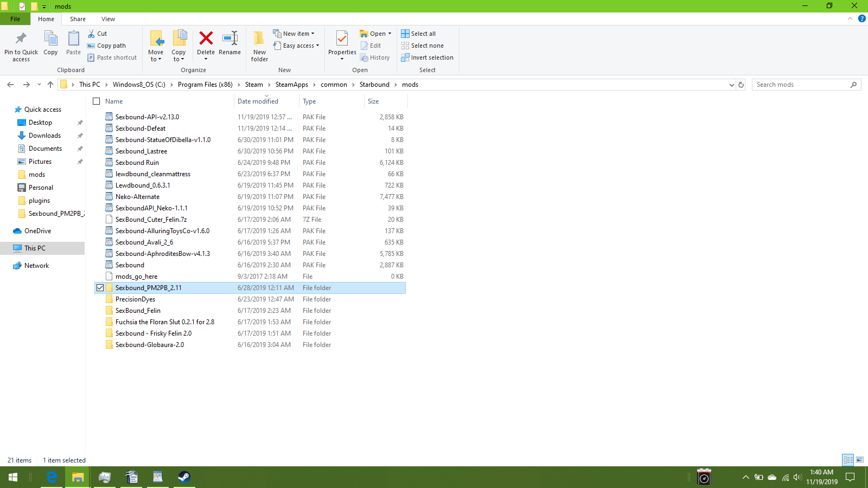The image size is (868, 488).
Task: Open the recent locations dropdown
Action: click(39, 85)
